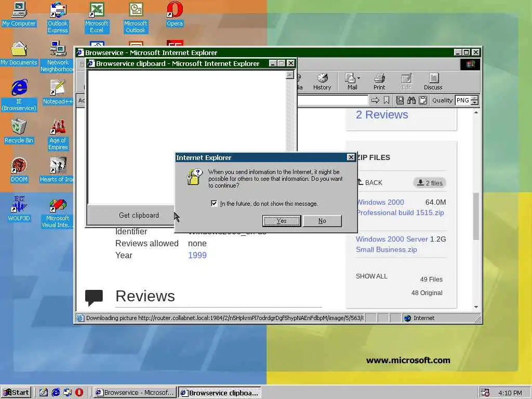
Task: Select the Recycle Bin desktop icon
Action: 19,130
